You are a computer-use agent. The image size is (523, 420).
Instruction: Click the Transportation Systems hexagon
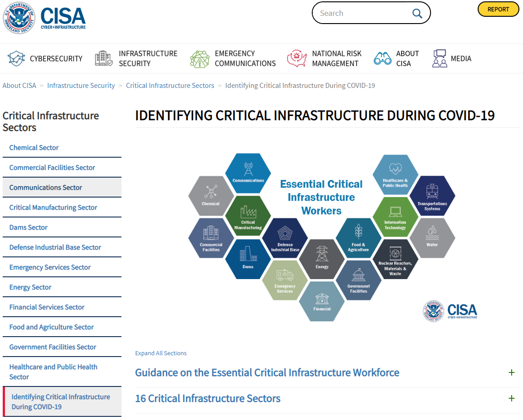[x=432, y=196]
